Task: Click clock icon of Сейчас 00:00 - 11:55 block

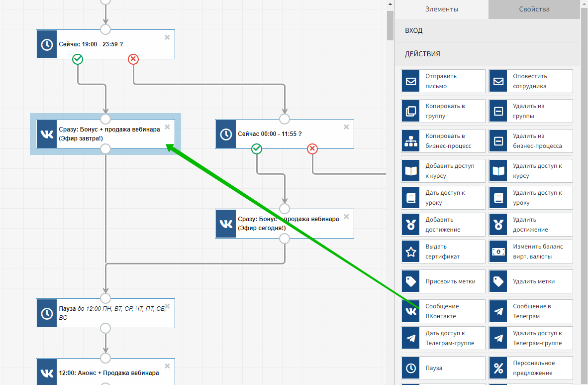Action: 226,134
